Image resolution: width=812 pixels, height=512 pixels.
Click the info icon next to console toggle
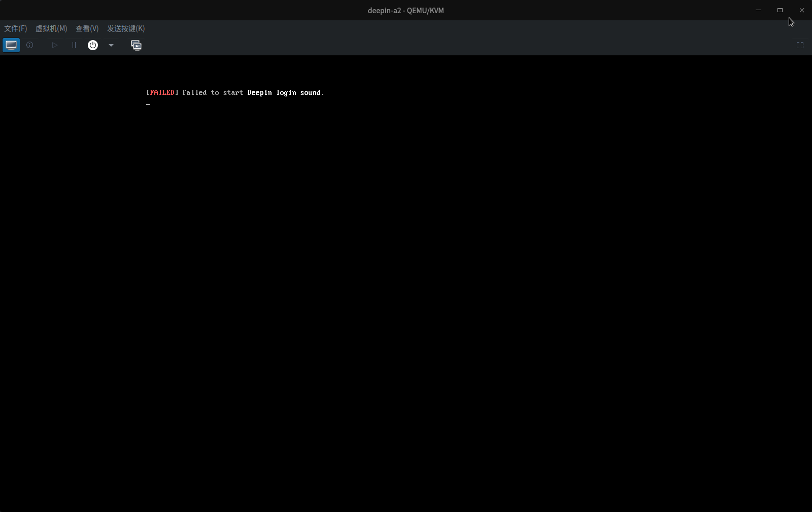pyautogui.click(x=29, y=45)
